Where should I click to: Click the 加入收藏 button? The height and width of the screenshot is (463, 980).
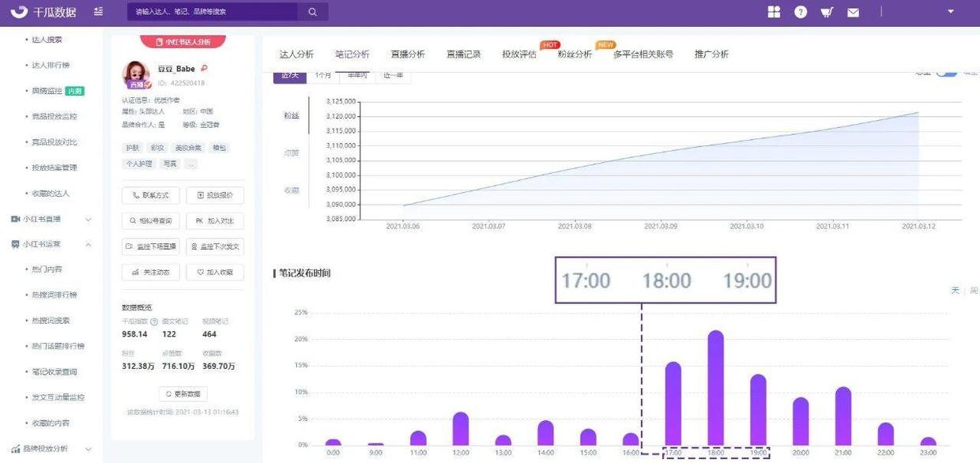(x=215, y=272)
